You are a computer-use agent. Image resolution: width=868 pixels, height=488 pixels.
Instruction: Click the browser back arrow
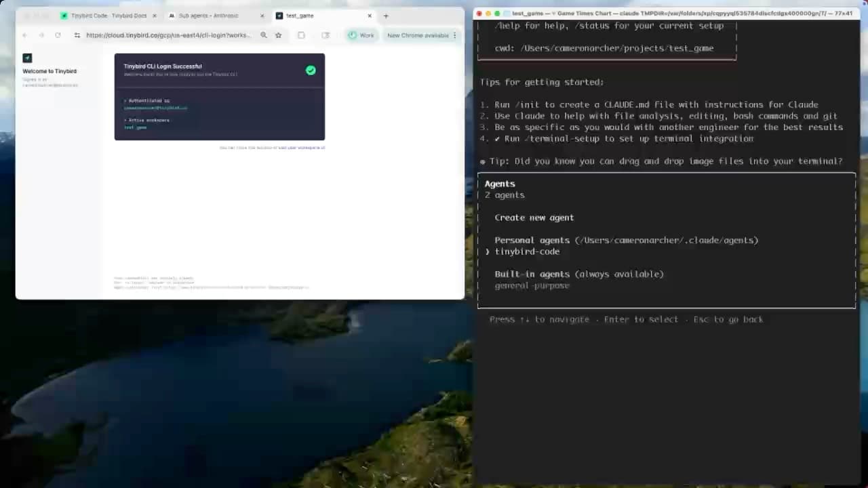pyautogui.click(x=24, y=35)
